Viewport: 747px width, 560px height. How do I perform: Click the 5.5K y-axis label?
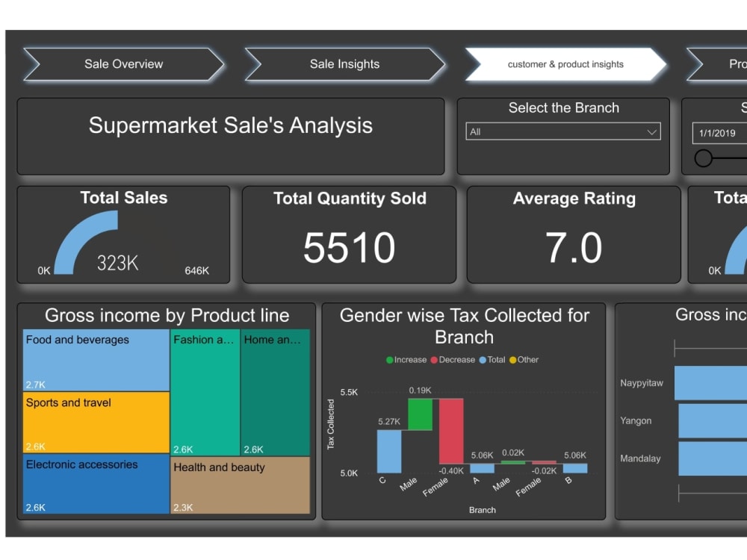click(x=349, y=393)
